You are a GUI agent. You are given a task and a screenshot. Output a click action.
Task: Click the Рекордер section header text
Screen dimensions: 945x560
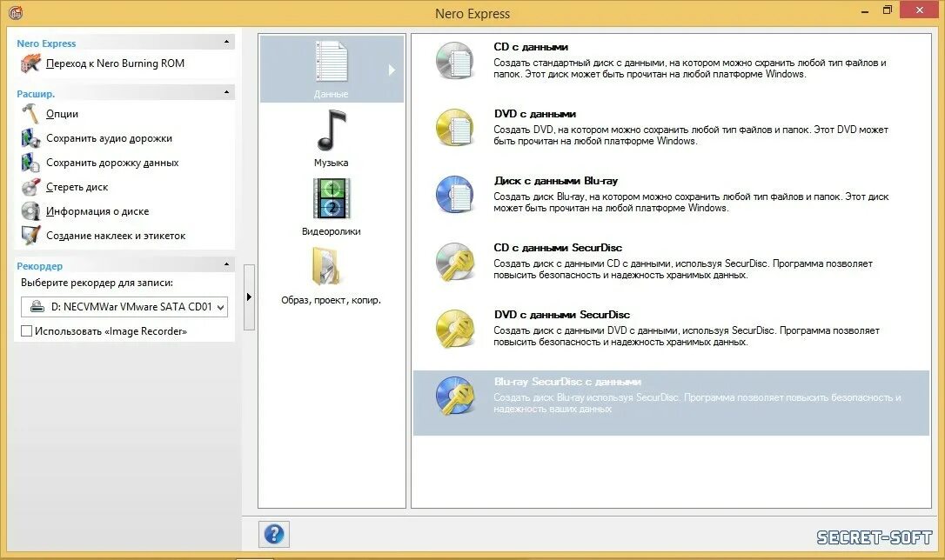click(39, 266)
